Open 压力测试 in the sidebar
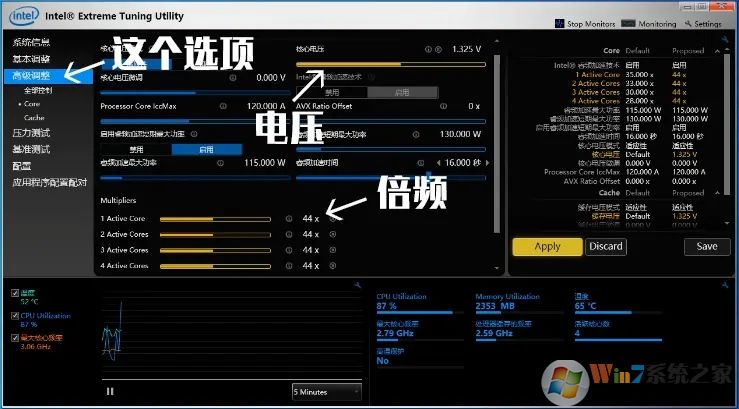The width and height of the screenshot is (739, 409). (x=31, y=133)
